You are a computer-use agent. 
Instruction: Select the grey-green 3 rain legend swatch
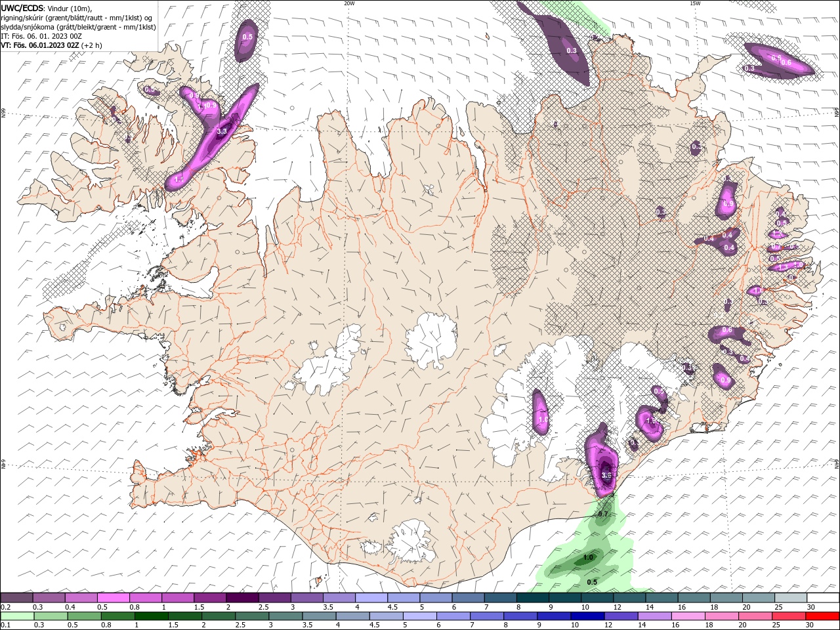[x=285, y=616]
